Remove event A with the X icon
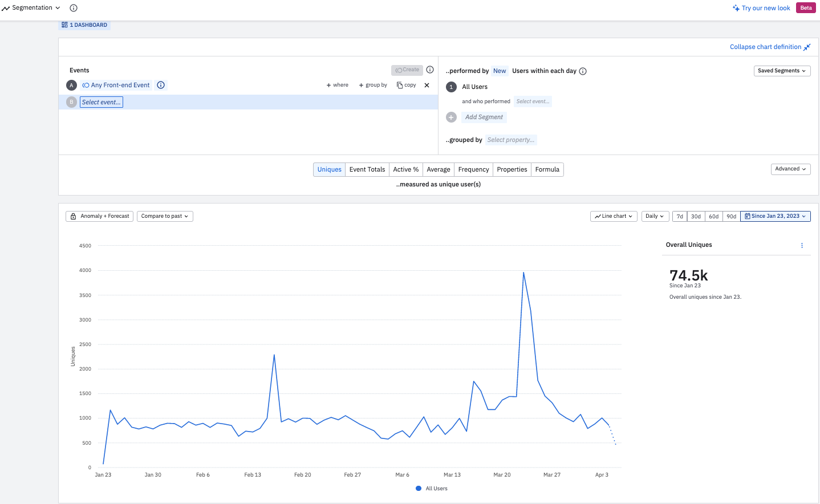The width and height of the screenshot is (820, 504). point(427,85)
